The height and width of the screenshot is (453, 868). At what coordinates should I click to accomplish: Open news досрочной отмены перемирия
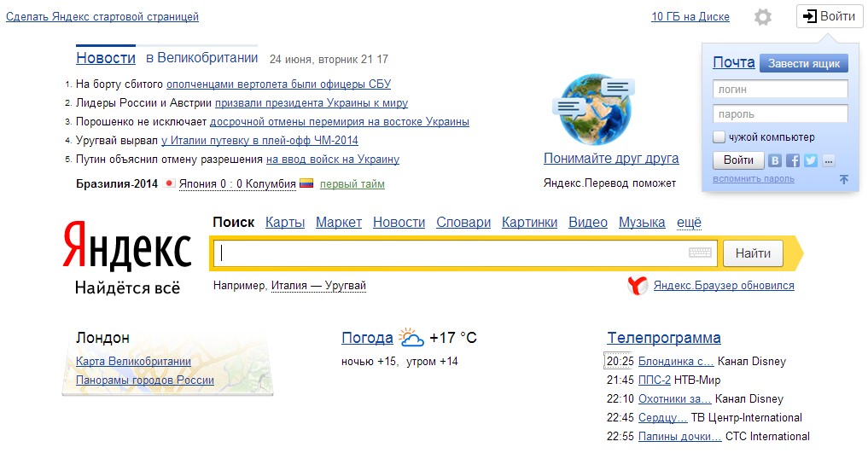pyautogui.click(x=340, y=122)
